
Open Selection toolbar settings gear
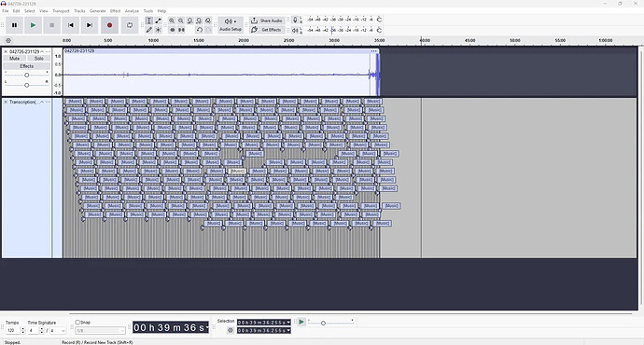click(x=231, y=330)
